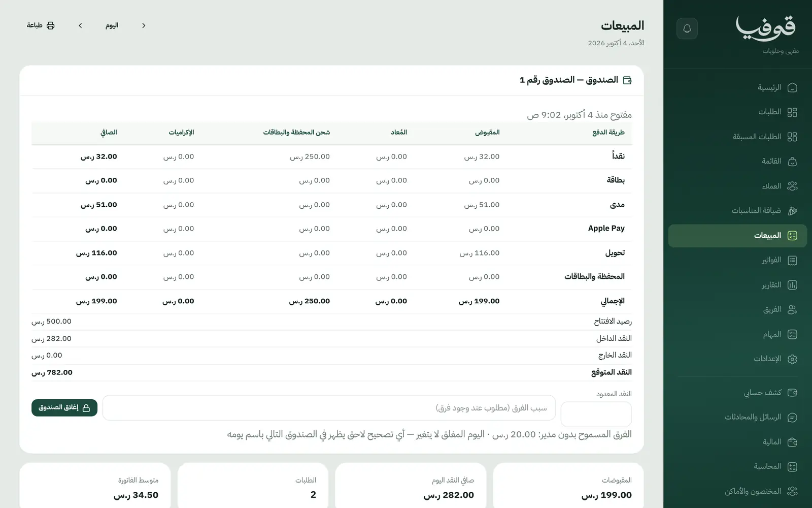The height and width of the screenshot is (508, 812).
Task: Click the party icon beside ضيافة المناسبات
Action: pos(792,211)
